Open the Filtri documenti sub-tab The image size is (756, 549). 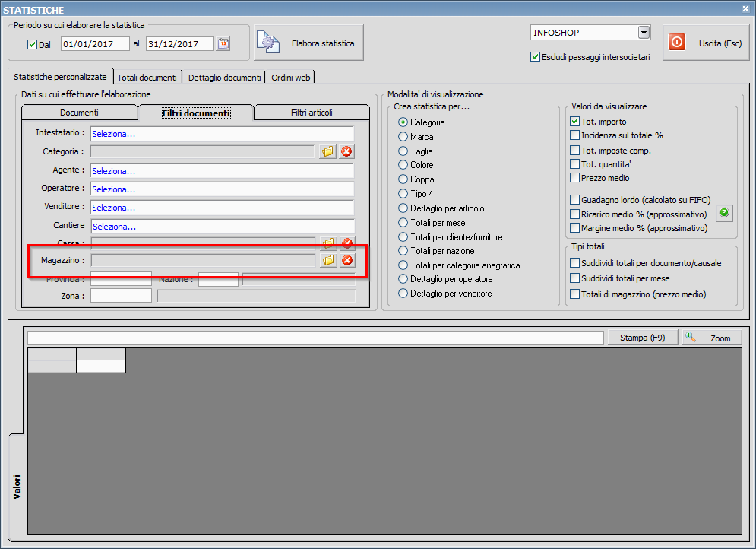(x=196, y=113)
